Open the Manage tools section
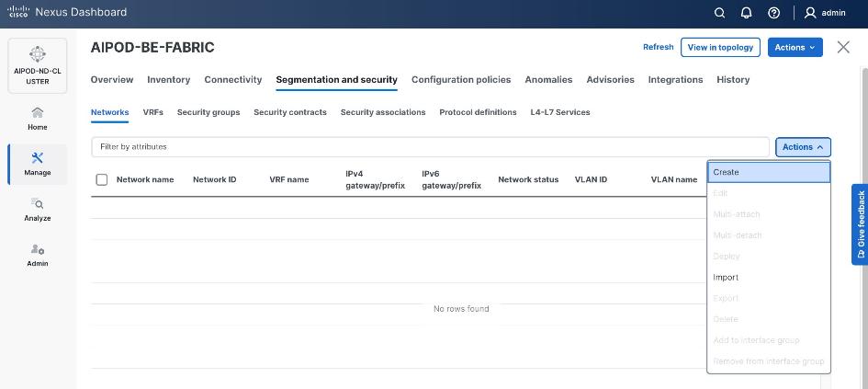Viewport: 868px width, 389px height. (x=38, y=164)
